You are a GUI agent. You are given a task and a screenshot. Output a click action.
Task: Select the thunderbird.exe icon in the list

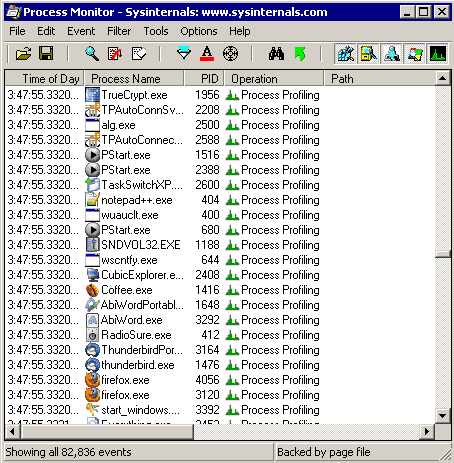92,365
